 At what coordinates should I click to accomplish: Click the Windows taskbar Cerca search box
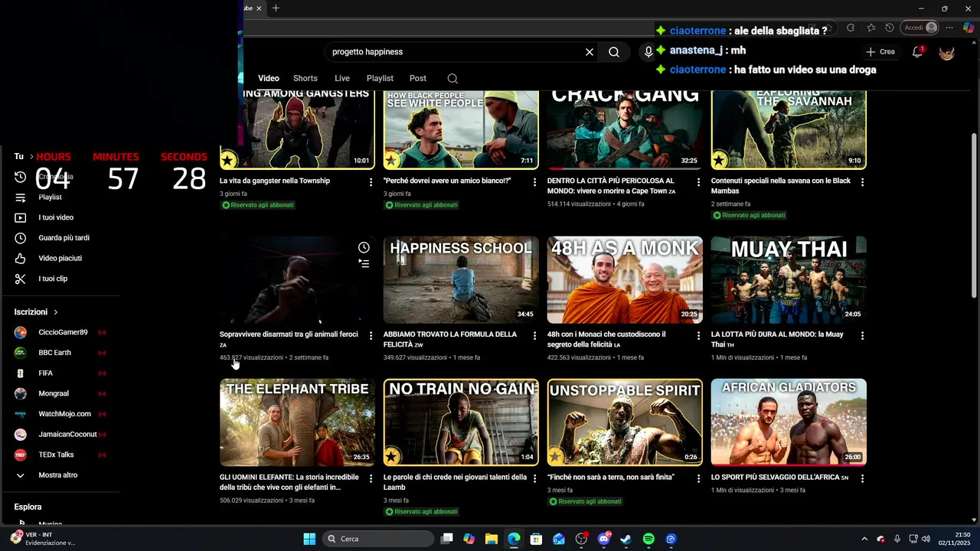point(378,539)
